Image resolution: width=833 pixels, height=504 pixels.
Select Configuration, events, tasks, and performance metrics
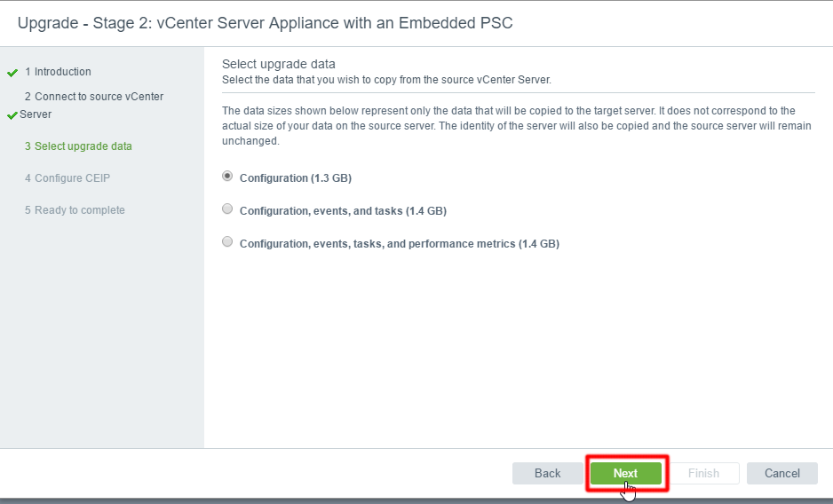[227, 242]
